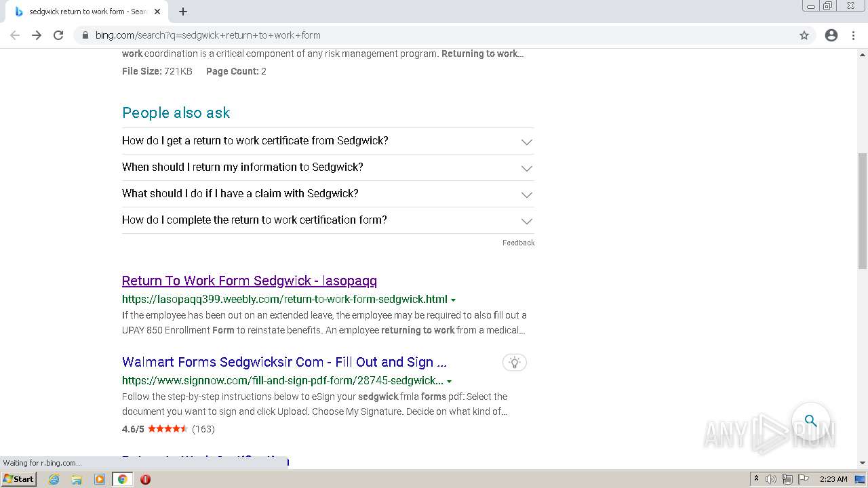Expand How do I get a return to work certificate
Image resolution: width=868 pixels, height=488 pixels.
(x=328, y=141)
